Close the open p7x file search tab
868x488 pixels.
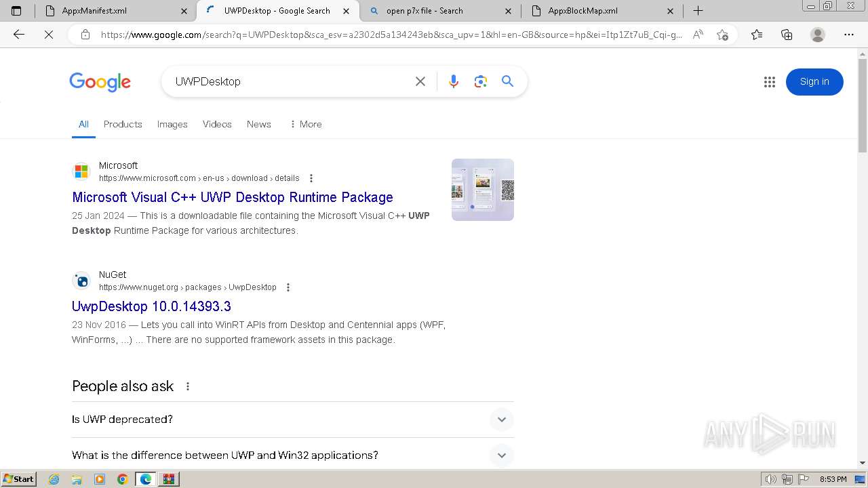(509, 11)
